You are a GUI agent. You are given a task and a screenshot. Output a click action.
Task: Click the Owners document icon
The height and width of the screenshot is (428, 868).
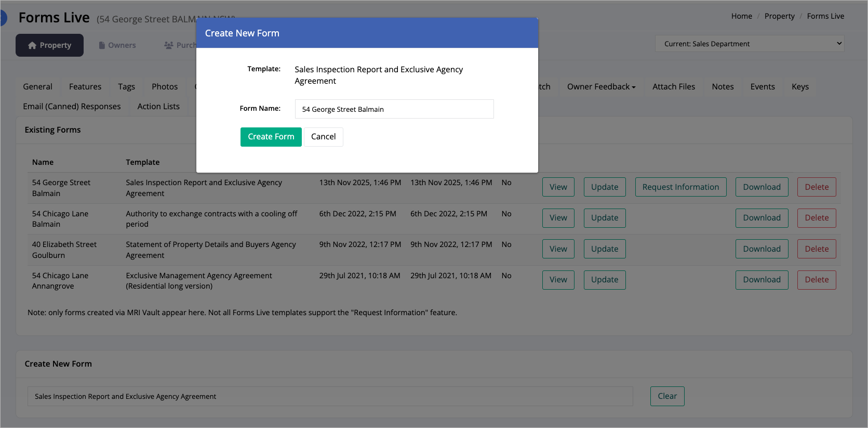[102, 45]
